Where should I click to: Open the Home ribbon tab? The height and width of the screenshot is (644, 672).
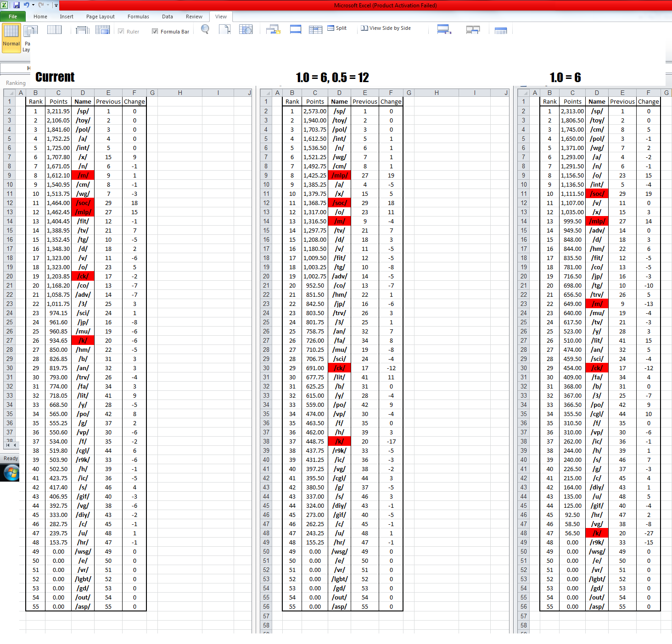click(40, 17)
